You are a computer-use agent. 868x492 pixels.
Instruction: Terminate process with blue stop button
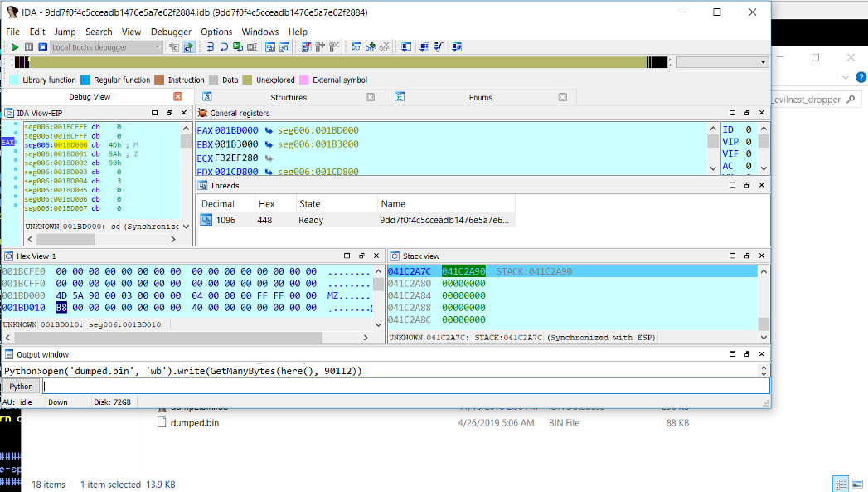point(42,47)
